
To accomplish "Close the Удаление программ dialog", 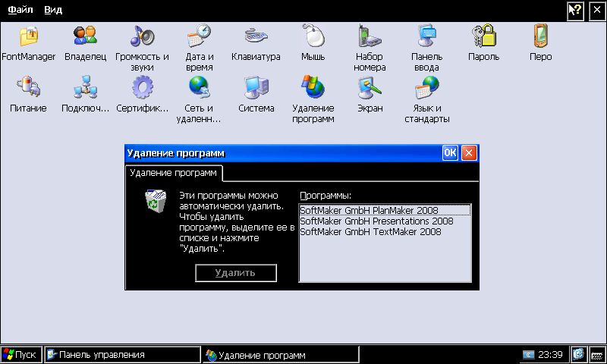I will [469, 152].
